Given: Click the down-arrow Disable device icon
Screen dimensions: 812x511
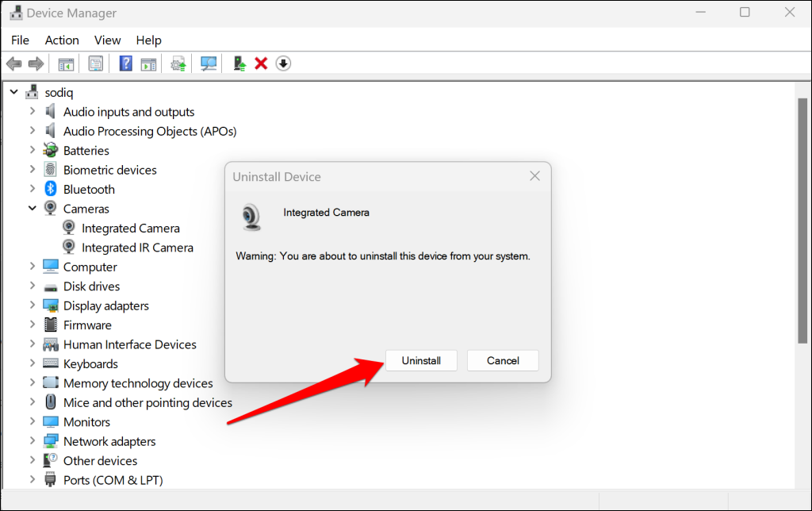Looking at the screenshot, I should [x=283, y=63].
